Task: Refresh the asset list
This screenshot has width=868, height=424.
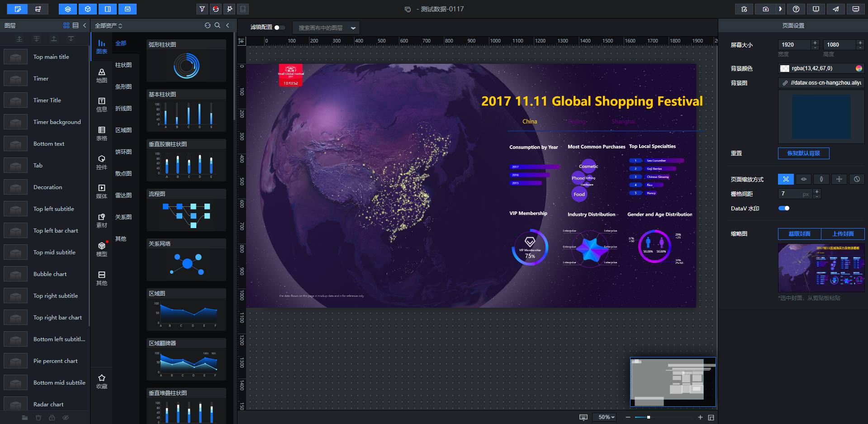Action: pyautogui.click(x=208, y=25)
